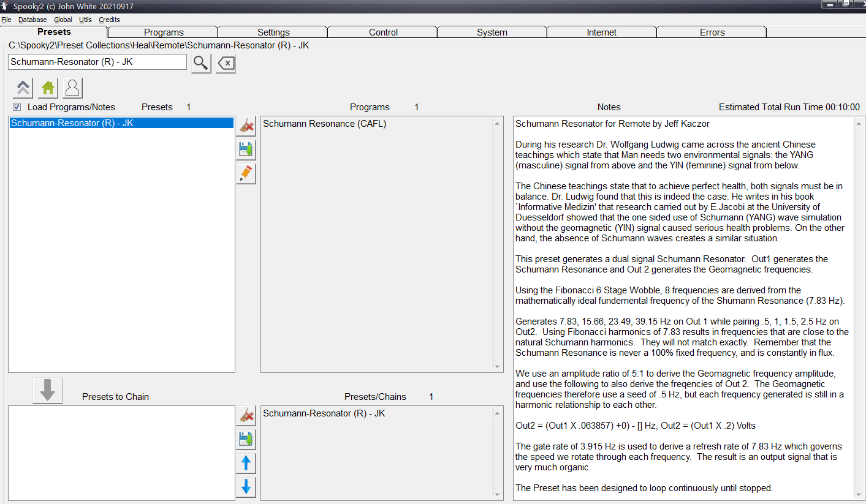Image resolution: width=866 pixels, height=504 pixels.
Task: Add preset to chain with gray down arrow
Action: [47, 391]
